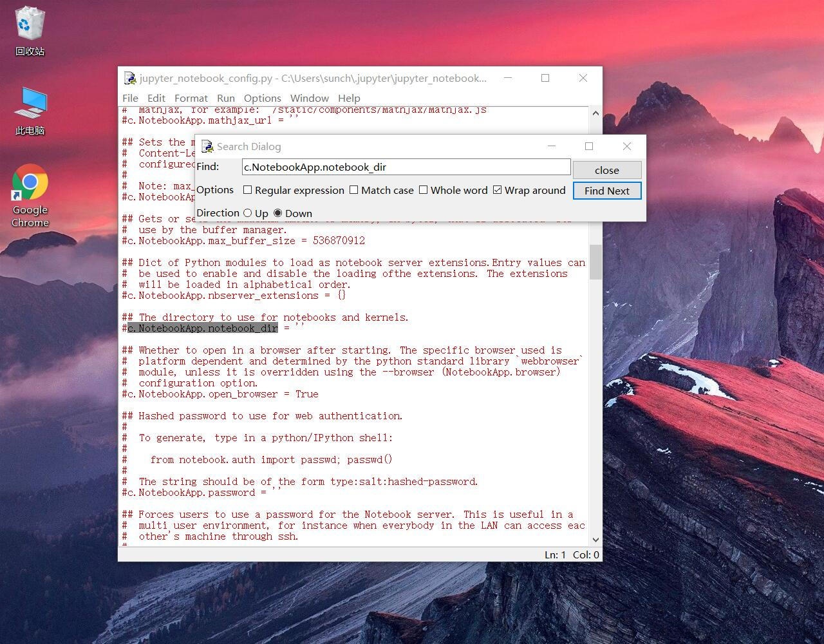This screenshot has width=824, height=644.
Task: Click the close button in Search Dialog
Action: tap(607, 170)
